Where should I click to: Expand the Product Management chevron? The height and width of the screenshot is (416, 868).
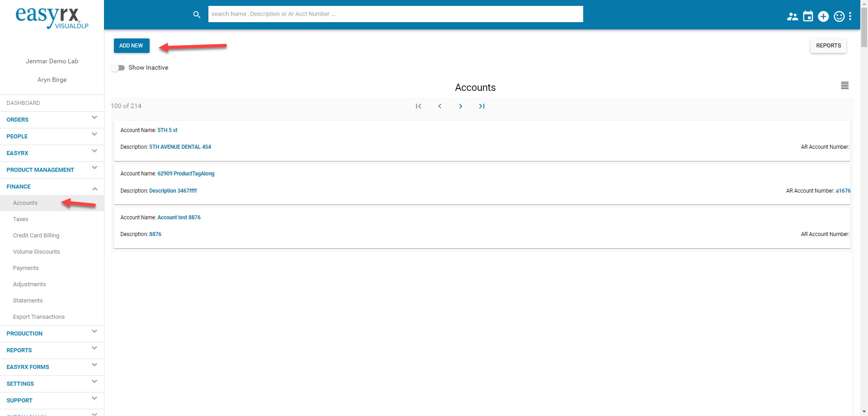94,168
